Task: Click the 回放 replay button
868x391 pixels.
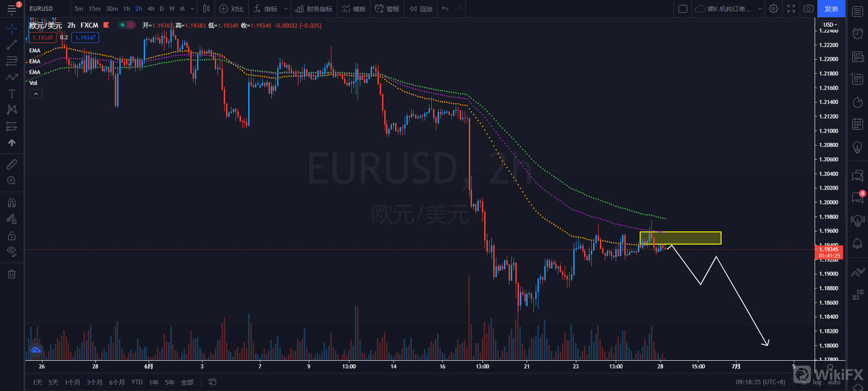Action: (x=421, y=9)
